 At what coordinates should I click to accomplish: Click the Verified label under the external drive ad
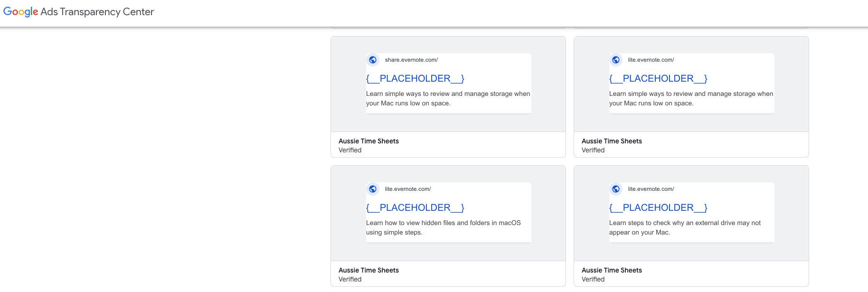pyautogui.click(x=593, y=279)
